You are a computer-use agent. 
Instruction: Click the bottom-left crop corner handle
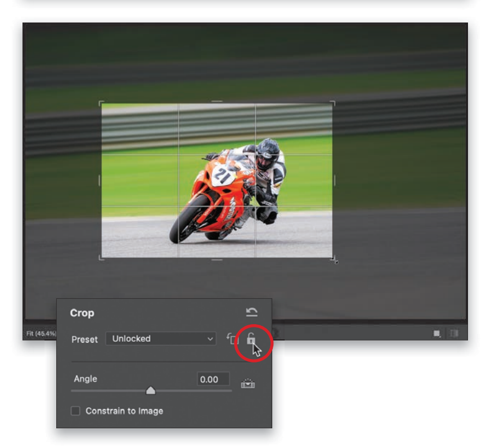coord(101,258)
